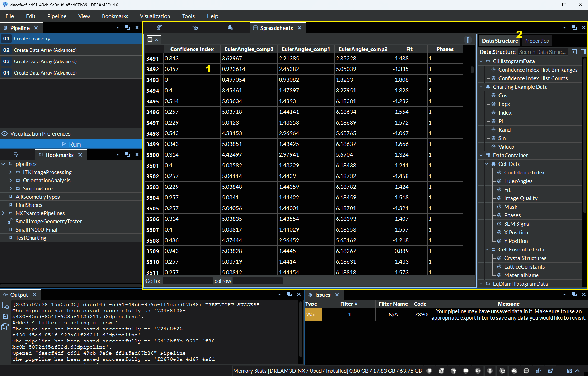Switch to the Properties tab
The image size is (588, 376).
536,41
